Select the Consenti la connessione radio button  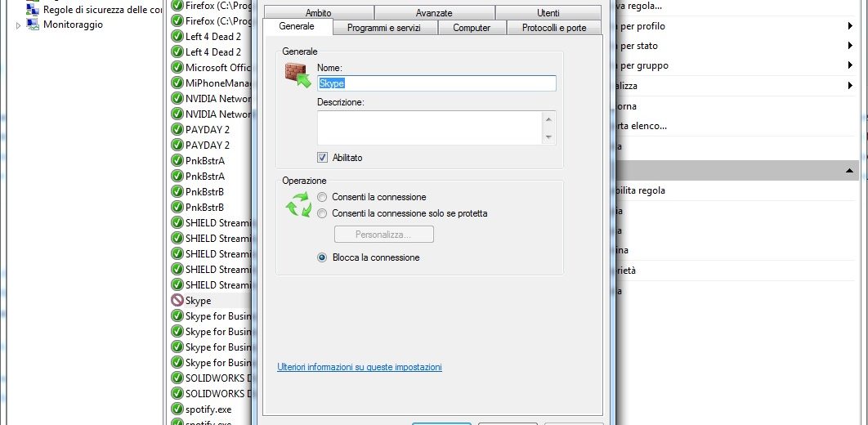[322, 197]
